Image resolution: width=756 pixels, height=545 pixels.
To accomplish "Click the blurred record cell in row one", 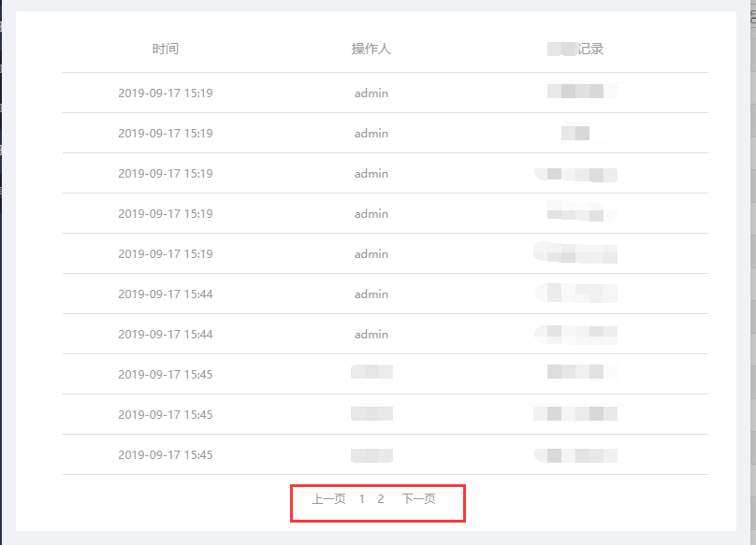I will [x=575, y=92].
